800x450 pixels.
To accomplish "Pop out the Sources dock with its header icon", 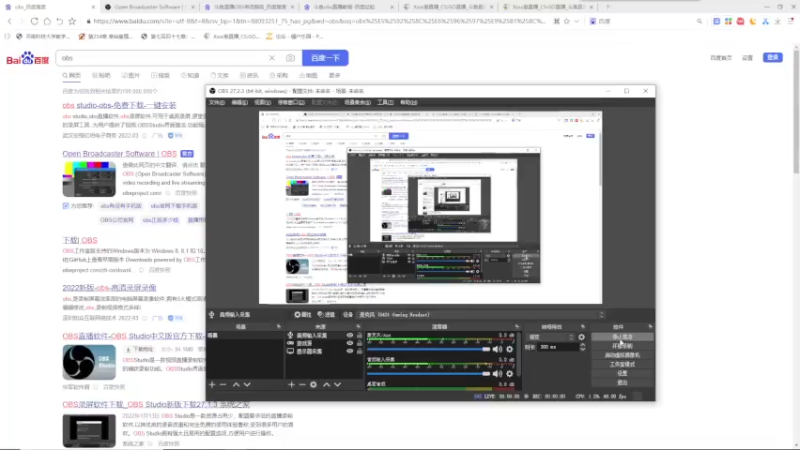I will (x=358, y=327).
